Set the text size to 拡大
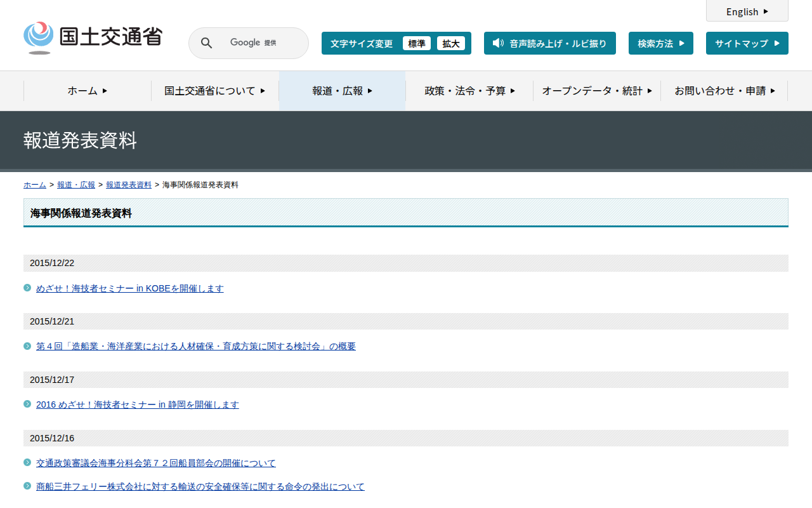Screen dimensions: 812x508 (x=450, y=43)
